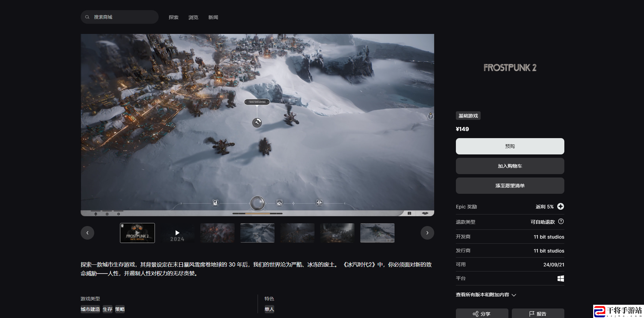
Task: Click the 11 bit studios developer value
Action: click(549, 237)
